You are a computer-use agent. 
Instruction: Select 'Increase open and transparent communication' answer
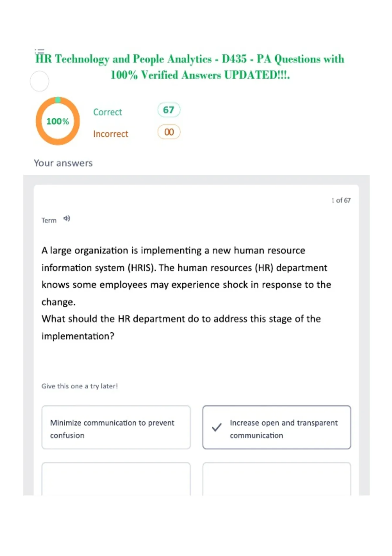pyautogui.click(x=277, y=427)
